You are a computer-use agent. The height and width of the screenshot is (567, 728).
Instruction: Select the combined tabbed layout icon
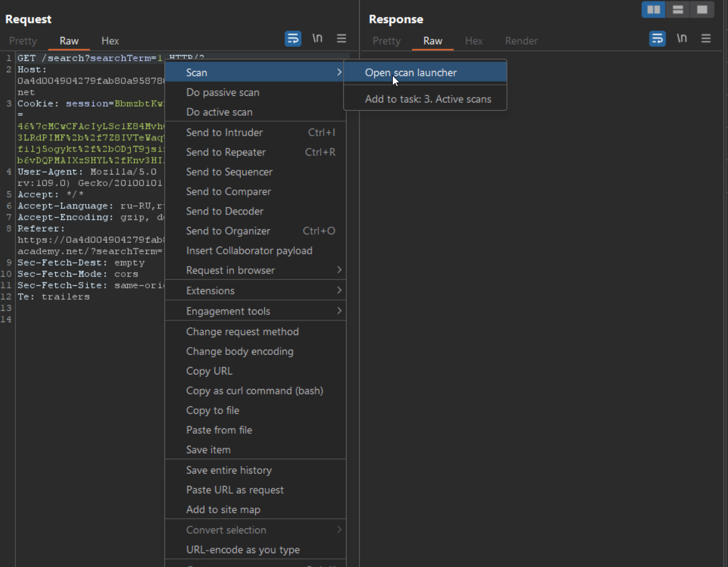(702, 10)
